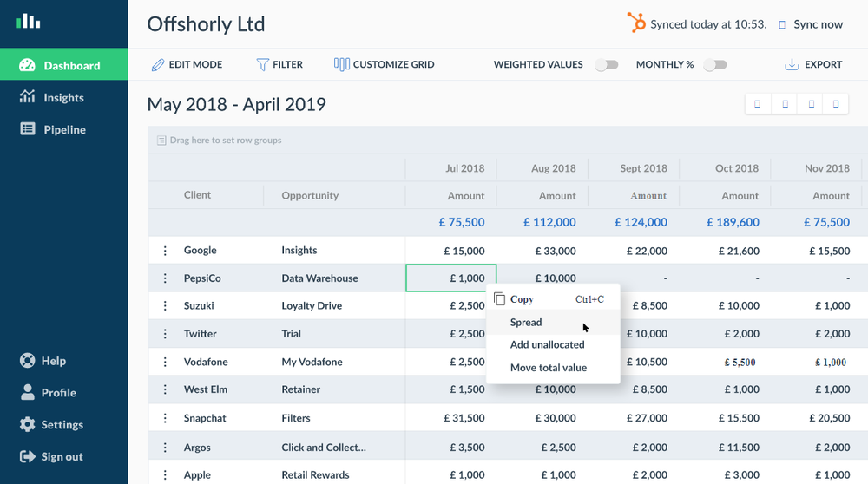Sign out of the application
Screen dimensions: 868x484
click(51, 457)
